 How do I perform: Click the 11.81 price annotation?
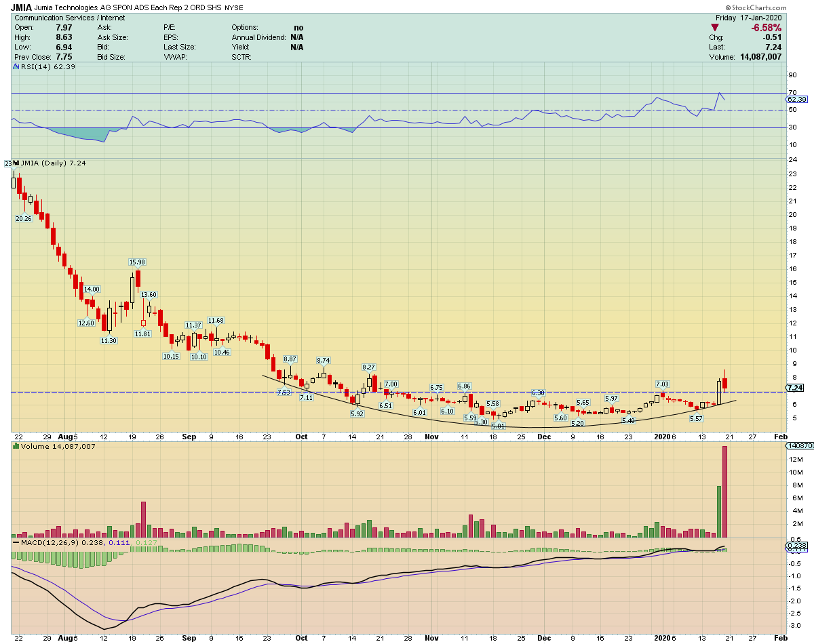coord(142,334)
